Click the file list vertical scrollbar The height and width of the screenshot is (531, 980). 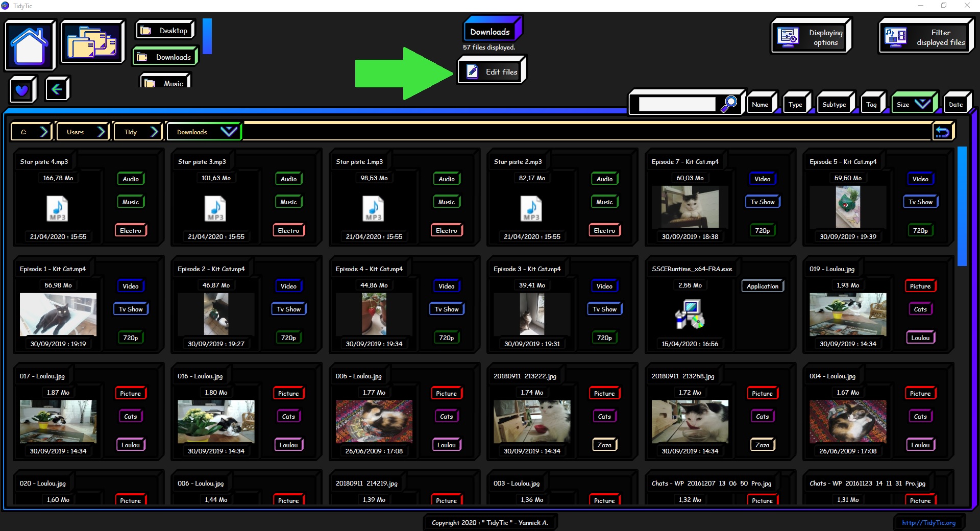click(x=962, y=206)
